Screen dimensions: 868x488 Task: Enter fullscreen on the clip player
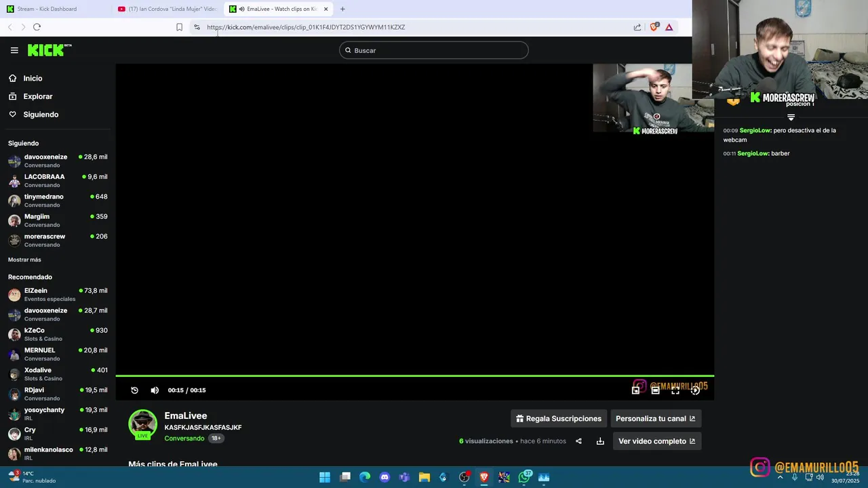(675, 390)
